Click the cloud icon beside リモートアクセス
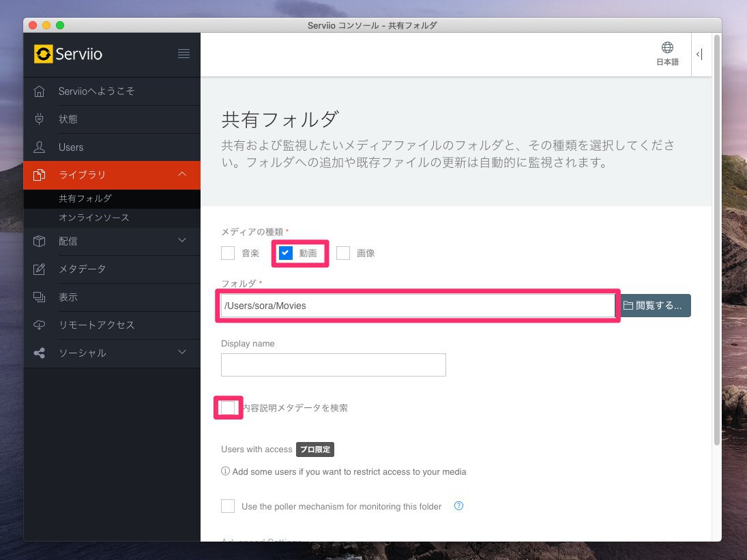 tap(39, 325)
